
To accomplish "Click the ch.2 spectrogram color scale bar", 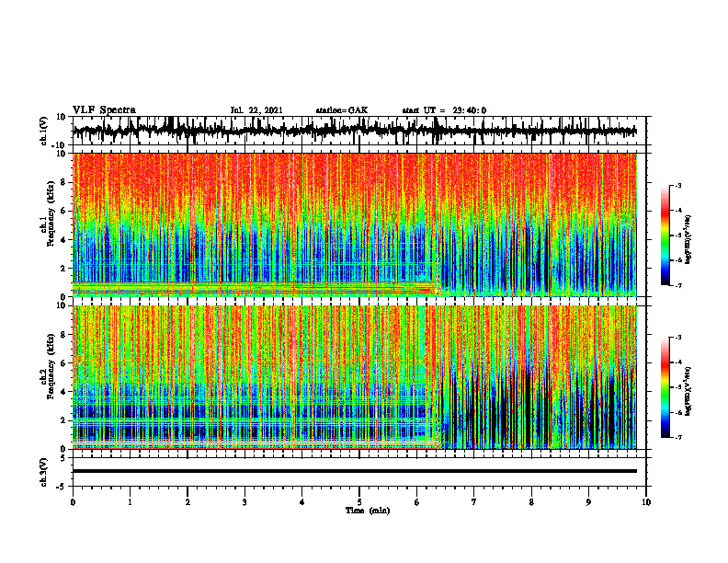I will click(665, 387).
